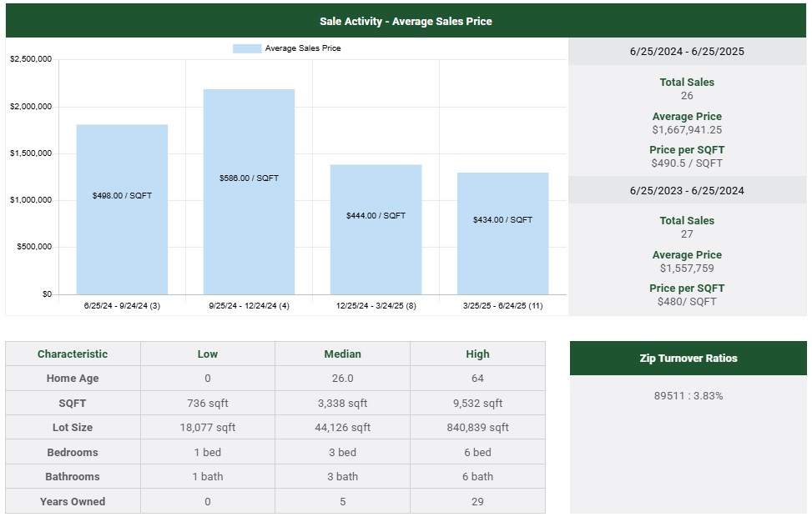Click the high SQFT value 9,532 sqft
Image resolution: width=812 pixels, height=517 pixels.
pyautogui.click(x=477, y=404)
